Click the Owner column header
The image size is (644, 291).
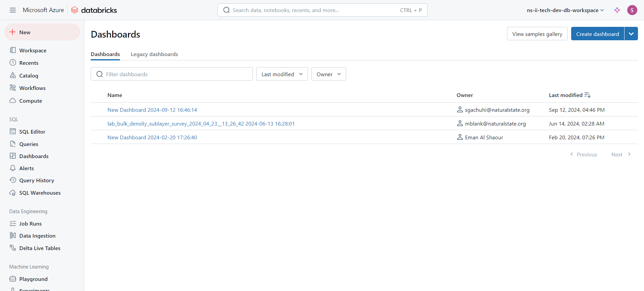[x=465, y=95]
